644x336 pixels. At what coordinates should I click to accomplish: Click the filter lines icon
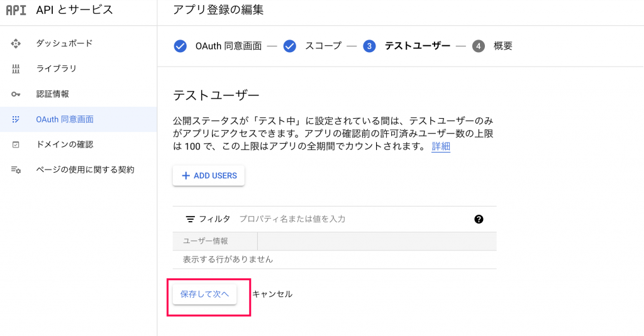coord(190,219)
